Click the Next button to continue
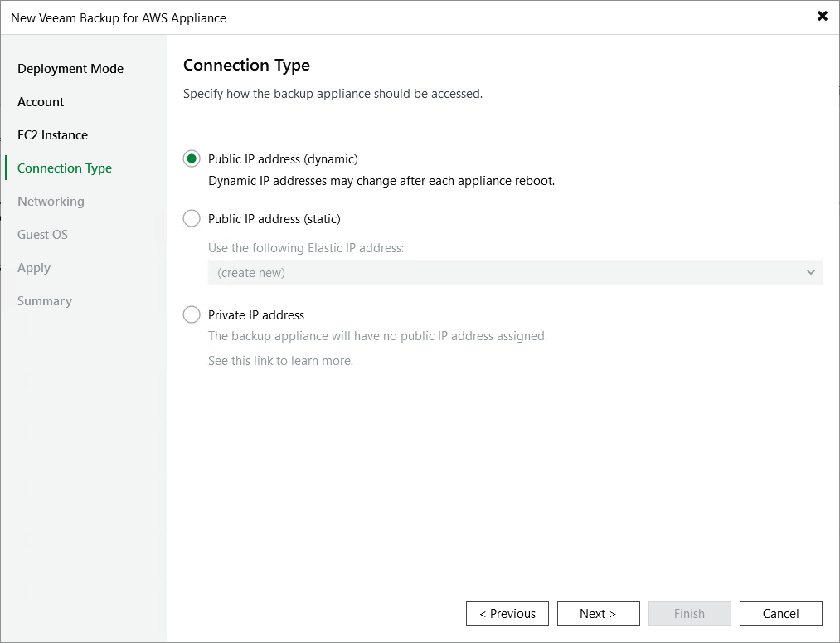This screenshot has height=643, width=840. pos(598,613)
